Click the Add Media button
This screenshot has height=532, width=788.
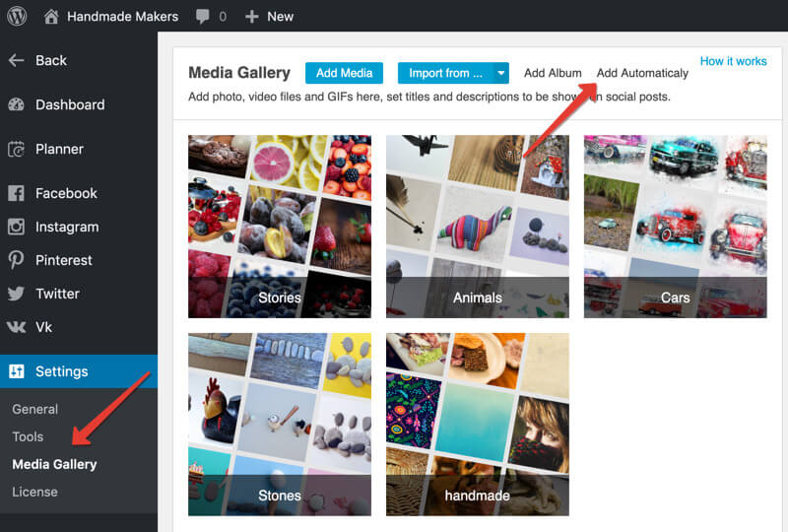pyautogui.click(x=344, y=73)
